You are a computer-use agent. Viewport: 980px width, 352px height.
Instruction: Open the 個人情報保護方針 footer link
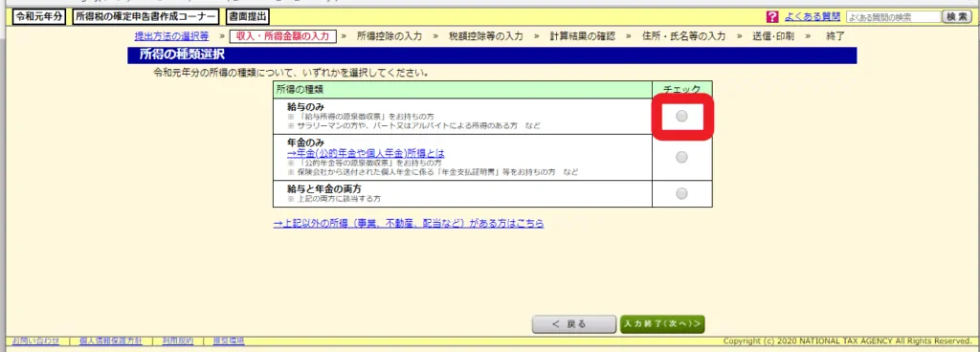pyautogui.click(x=111, y=341)
